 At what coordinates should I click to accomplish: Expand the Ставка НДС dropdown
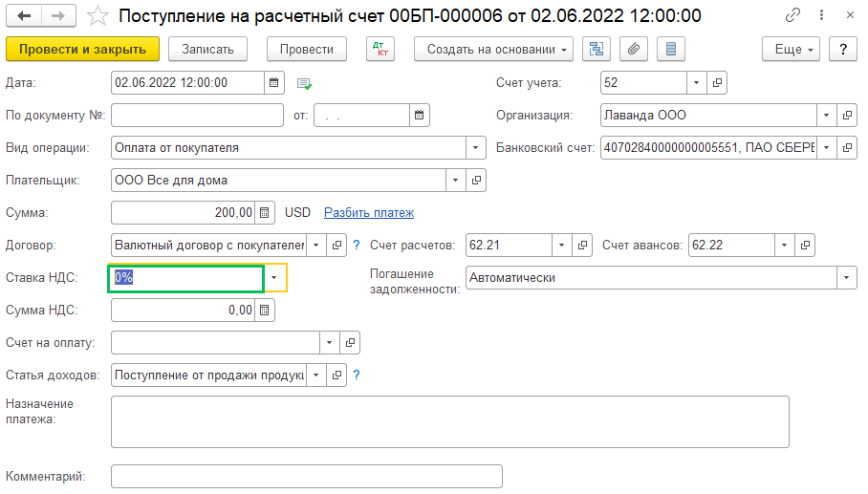(x=275, y=278)
